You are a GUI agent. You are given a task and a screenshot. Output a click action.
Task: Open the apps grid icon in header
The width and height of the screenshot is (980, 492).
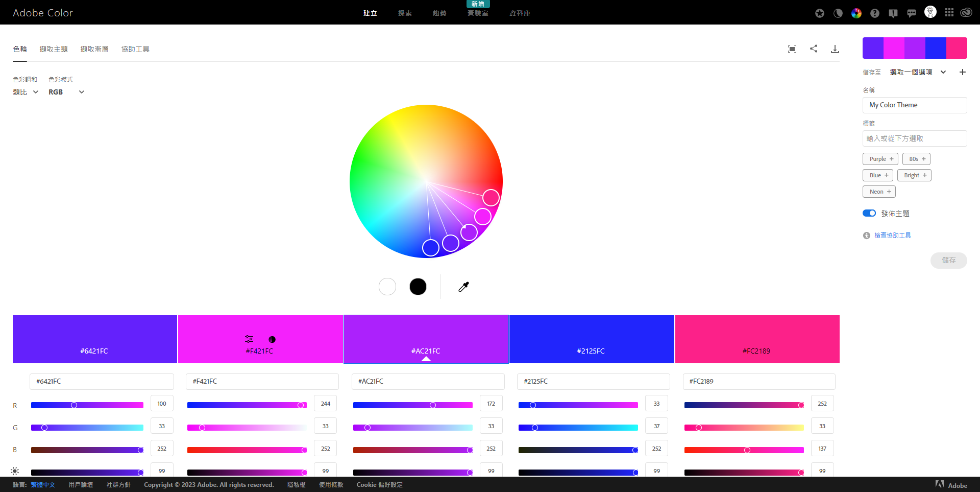tap(949, 13)
